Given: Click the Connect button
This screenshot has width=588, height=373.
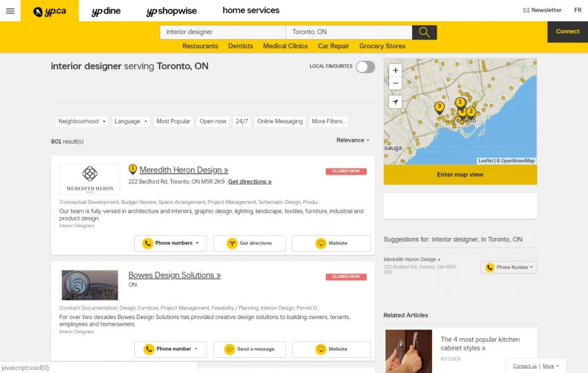Looking at the screenshot, I should [567, 32].
